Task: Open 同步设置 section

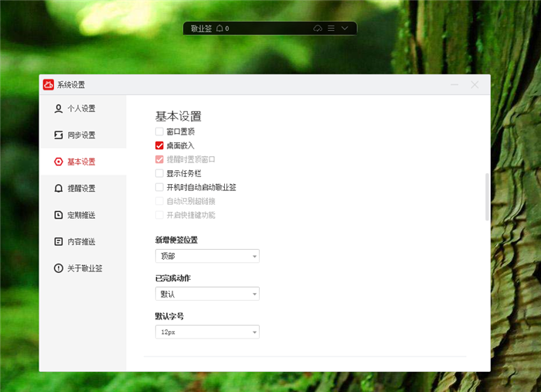Action: 83,135
